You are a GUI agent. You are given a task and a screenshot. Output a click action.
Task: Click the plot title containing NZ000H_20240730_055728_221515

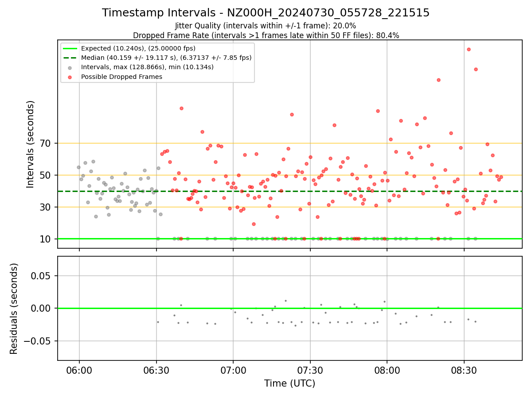(x=266, y=13)
